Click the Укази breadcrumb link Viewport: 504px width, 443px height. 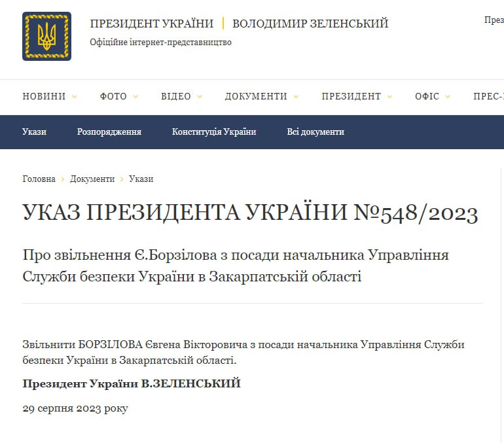coord(141,179)
